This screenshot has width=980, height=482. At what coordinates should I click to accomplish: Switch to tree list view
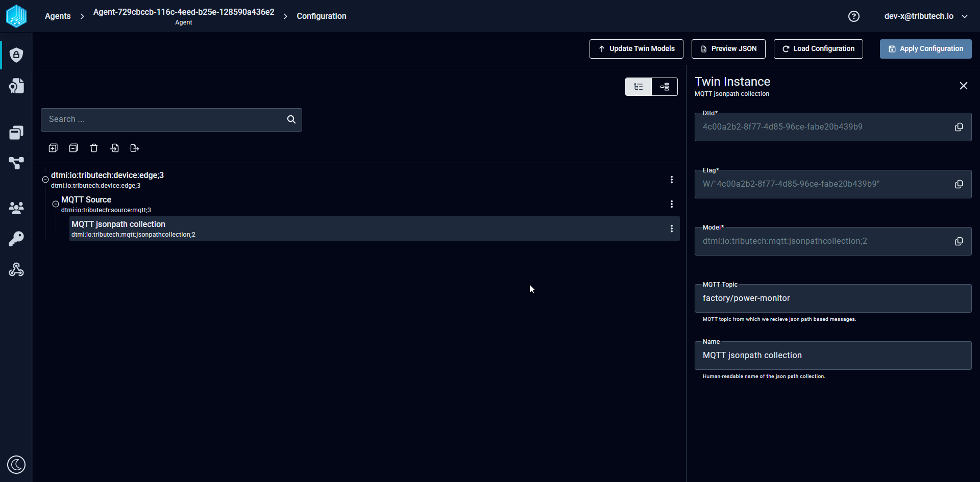click(639, 87)
